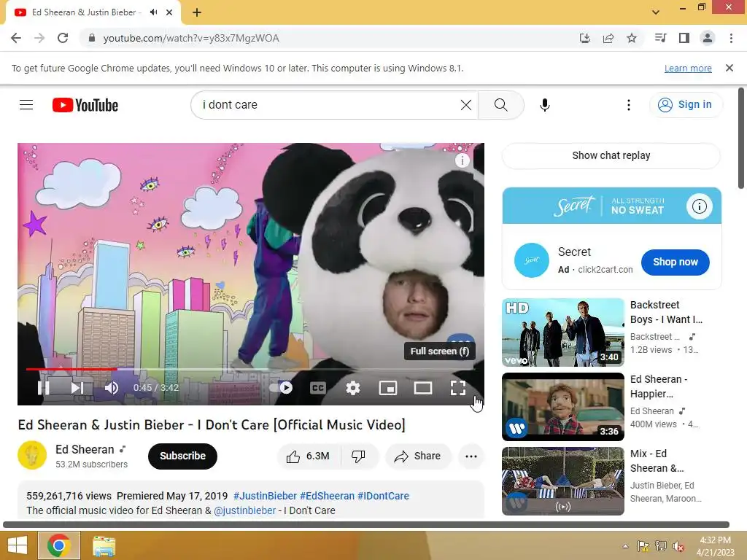Clear the search query with the X
747x560 pixels.
coord(466,105)
